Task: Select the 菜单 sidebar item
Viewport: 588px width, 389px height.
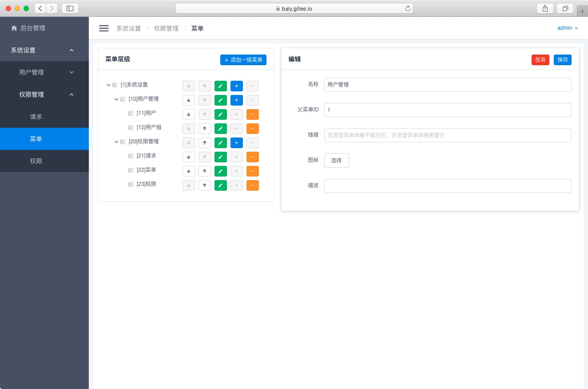Action: (x=44, y=139)
